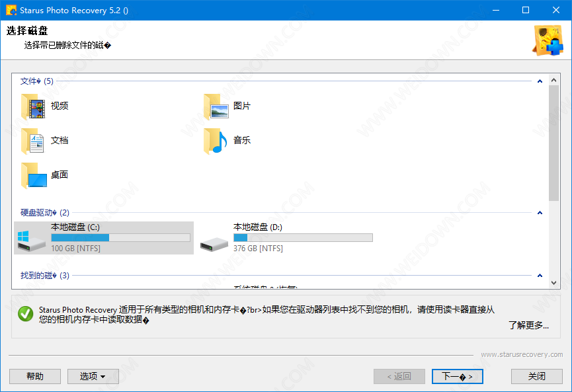Click the 帮助 button
The image size is (572, 392).
click(x=35, y=376)
